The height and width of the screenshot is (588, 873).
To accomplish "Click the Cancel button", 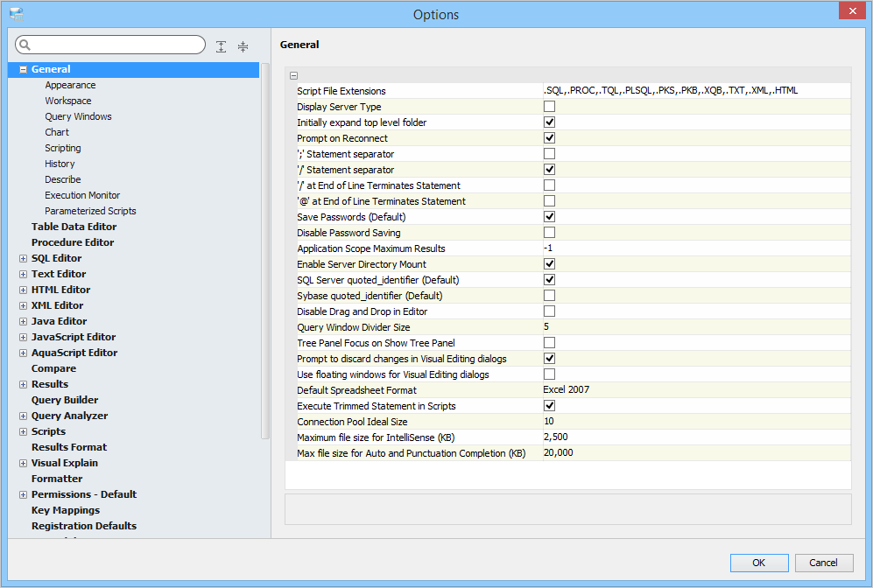I will click(x=823, y=563).
